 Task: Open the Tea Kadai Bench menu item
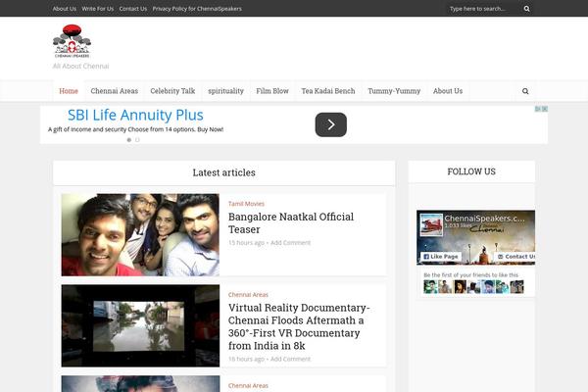click(x=328, y=91)
